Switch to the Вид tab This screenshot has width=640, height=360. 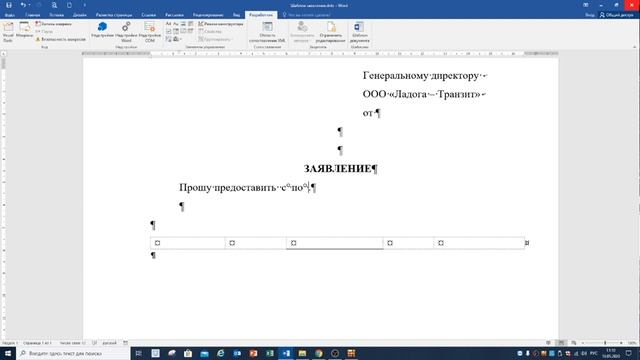[x=236, y=15]
